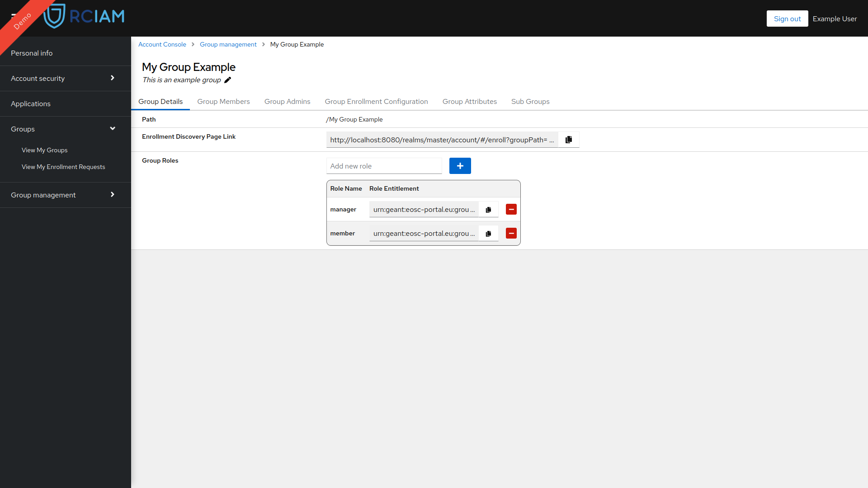The width and height of the screenshot is (868, 488).
Task: Switch to the Group Attributes tab
Action: tap(469, 101)
